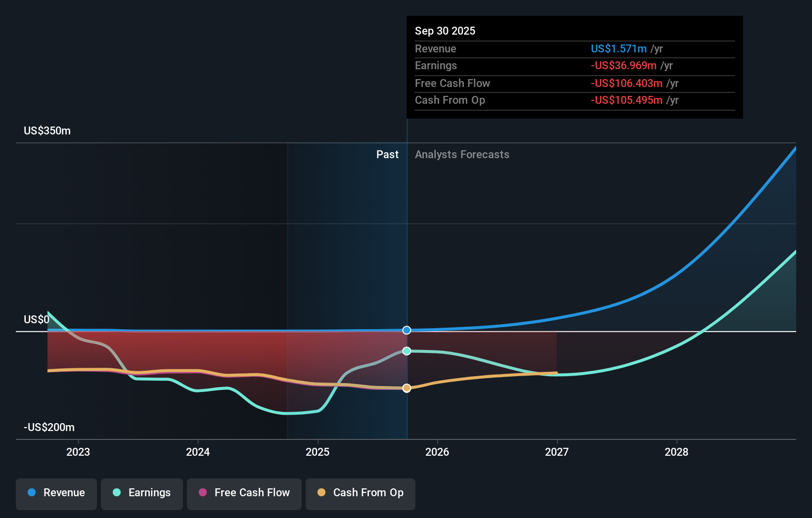The width and height of the screenshot is (812, 518).
Task: Toggle the Free Cash Flow series visibility
Action: point(244,493)
